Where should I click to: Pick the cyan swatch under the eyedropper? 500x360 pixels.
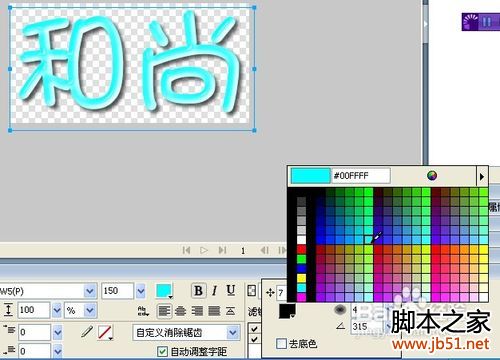[x=368, y=240]
